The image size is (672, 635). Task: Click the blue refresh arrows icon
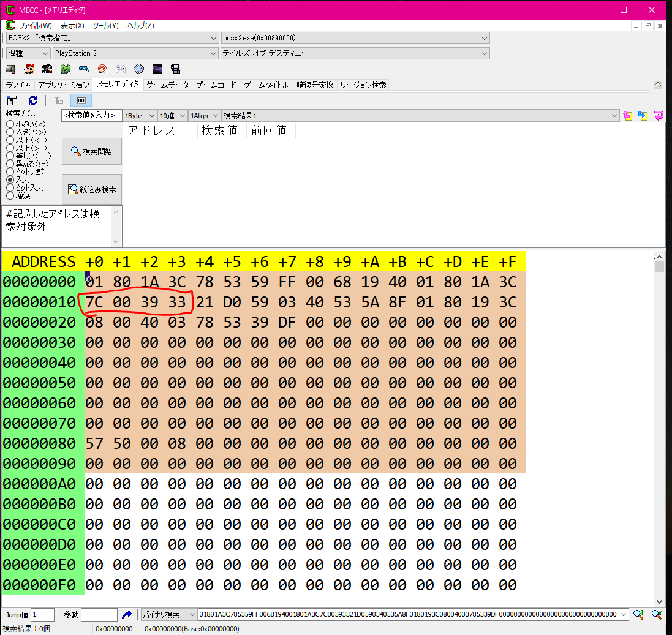tap(33, 100)
